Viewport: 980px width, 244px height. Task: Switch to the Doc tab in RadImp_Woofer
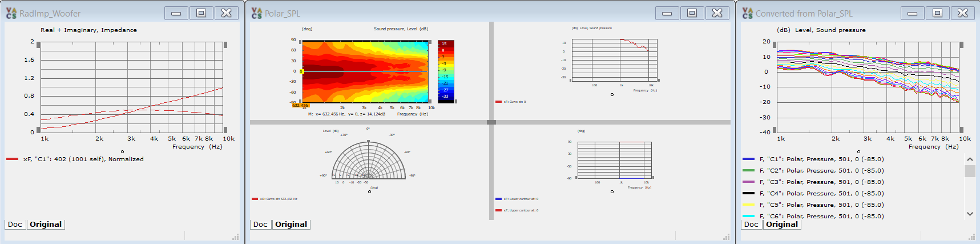(15, 225)
